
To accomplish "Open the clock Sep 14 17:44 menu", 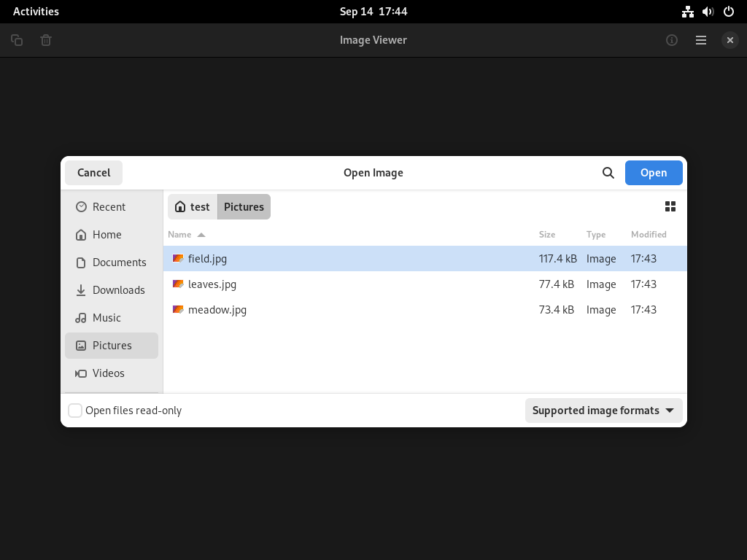I will click(x=373, y=12).
